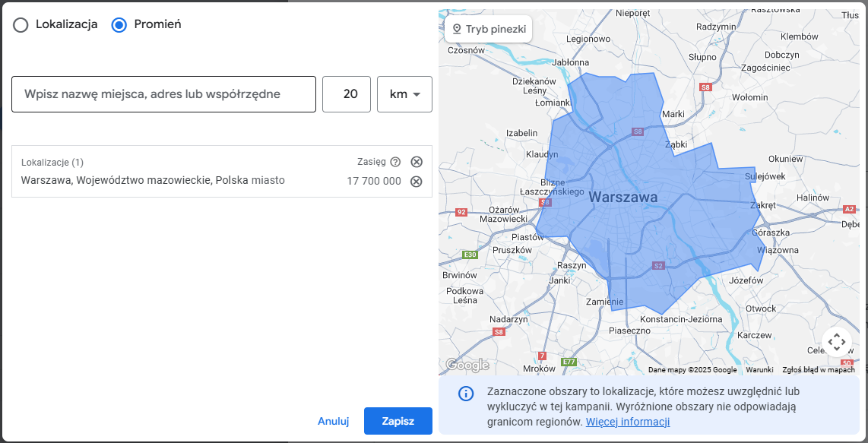Select the Lokalizacja radio option
Screen dimensions: 868x443
(21, 24)
